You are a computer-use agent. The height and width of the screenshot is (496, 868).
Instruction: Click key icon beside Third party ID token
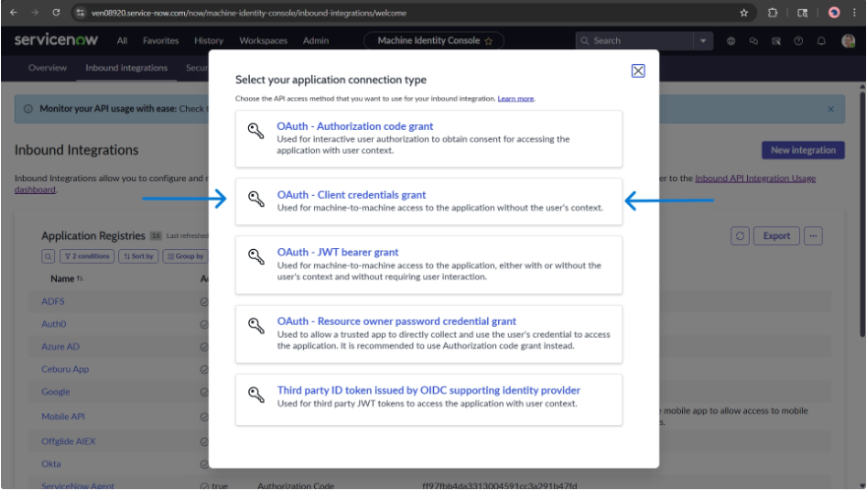[256, 394]
